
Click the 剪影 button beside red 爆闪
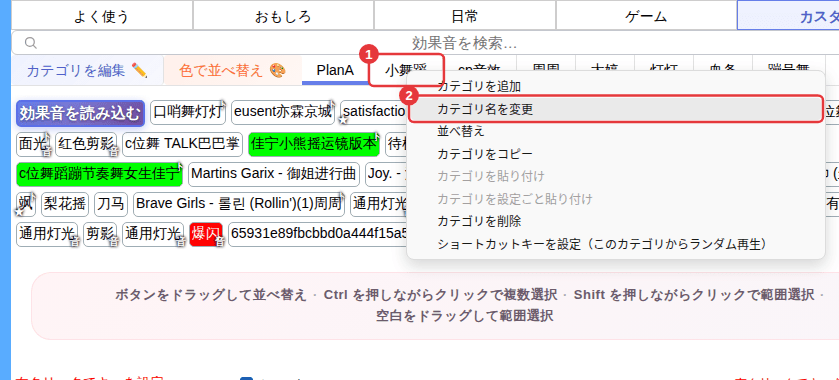coord(100,234)
